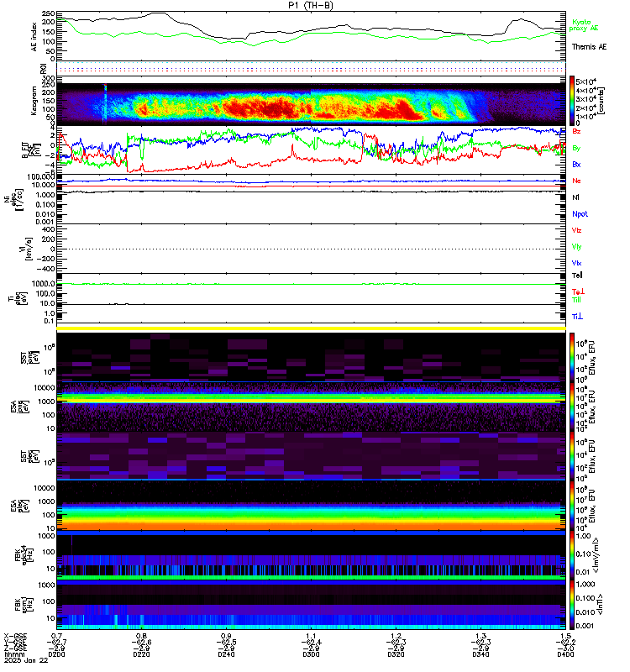
Task: Select the black Ni legend label
Action: (x=575, y=197)
